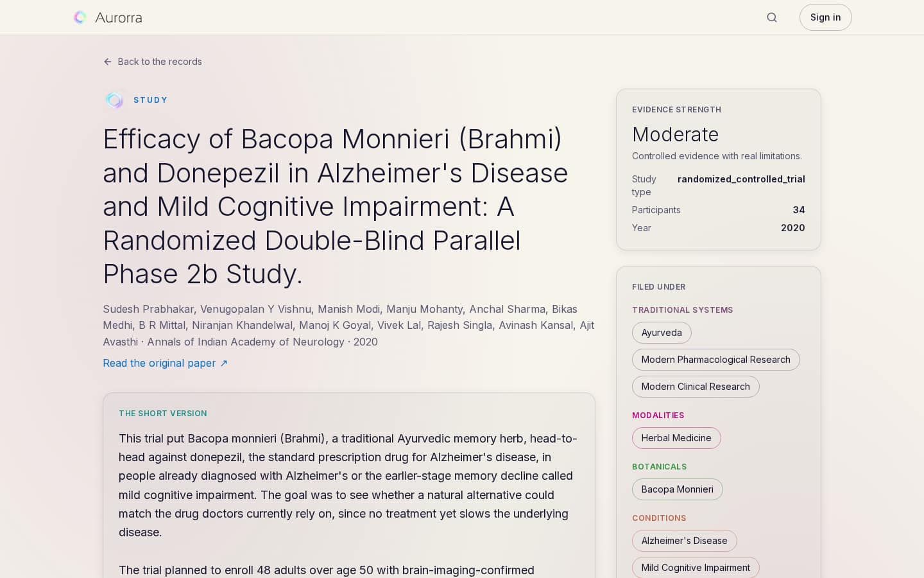
Task: Click The Short Version section heading
Action: (163, 414)
